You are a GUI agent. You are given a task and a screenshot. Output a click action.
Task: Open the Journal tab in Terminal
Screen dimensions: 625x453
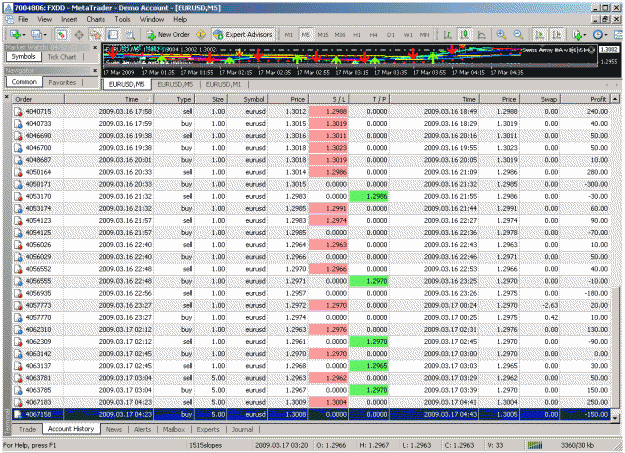(242, 429)
